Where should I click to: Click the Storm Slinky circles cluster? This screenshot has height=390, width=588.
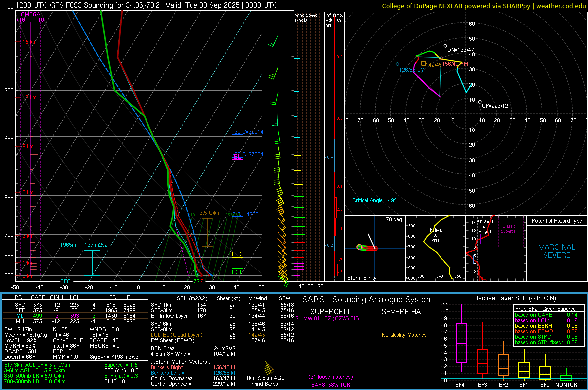pyautogui.click(x=367, y=248)
